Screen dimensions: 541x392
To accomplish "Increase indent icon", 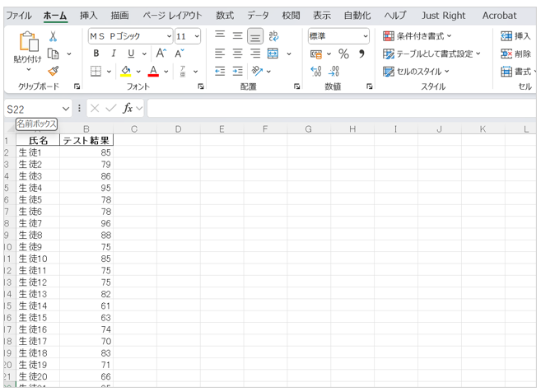I will (237, 72).
